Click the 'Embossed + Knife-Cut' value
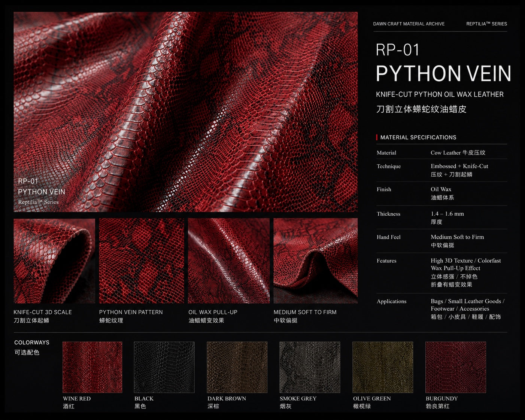Image resolution: width=525 pixels, height=420 pixels. 459,166
